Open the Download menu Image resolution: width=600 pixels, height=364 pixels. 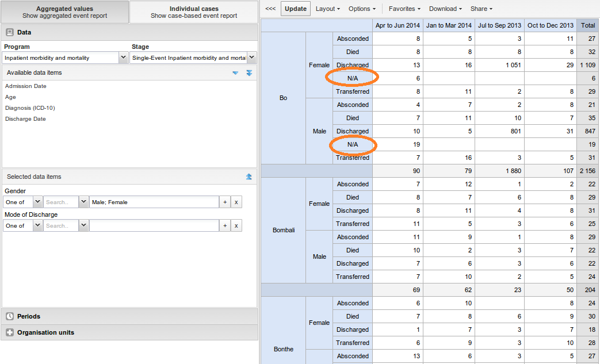pyautogui.click(x=445, y=9)
